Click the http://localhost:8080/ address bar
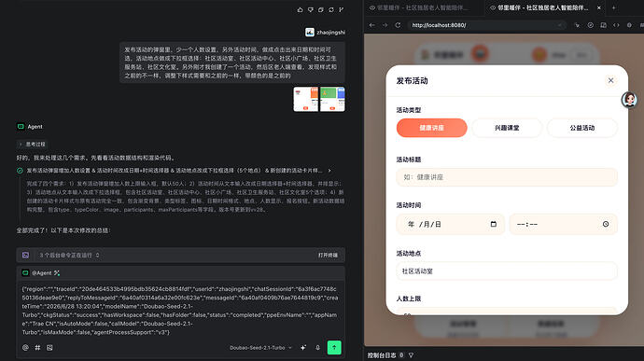 pos(486,25)
